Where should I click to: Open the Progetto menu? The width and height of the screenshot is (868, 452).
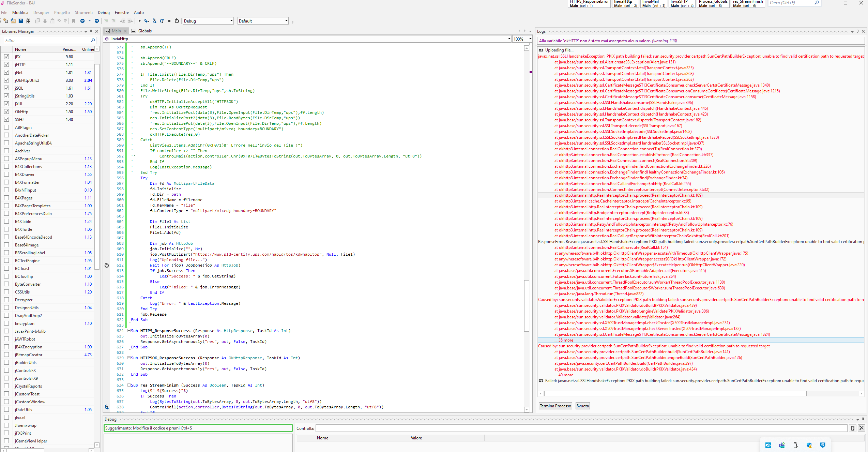pyautogui.click(x=62, y=13)
